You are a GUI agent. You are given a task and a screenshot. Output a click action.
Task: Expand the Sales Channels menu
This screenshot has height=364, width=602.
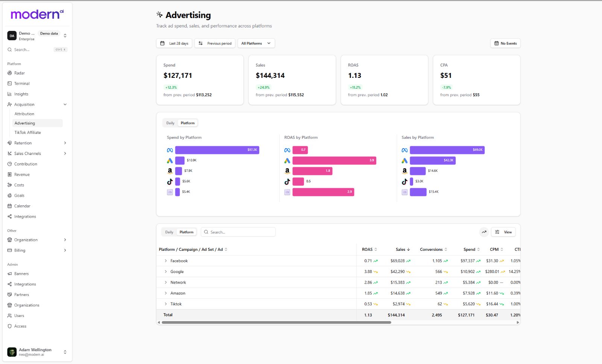[65, 153]
